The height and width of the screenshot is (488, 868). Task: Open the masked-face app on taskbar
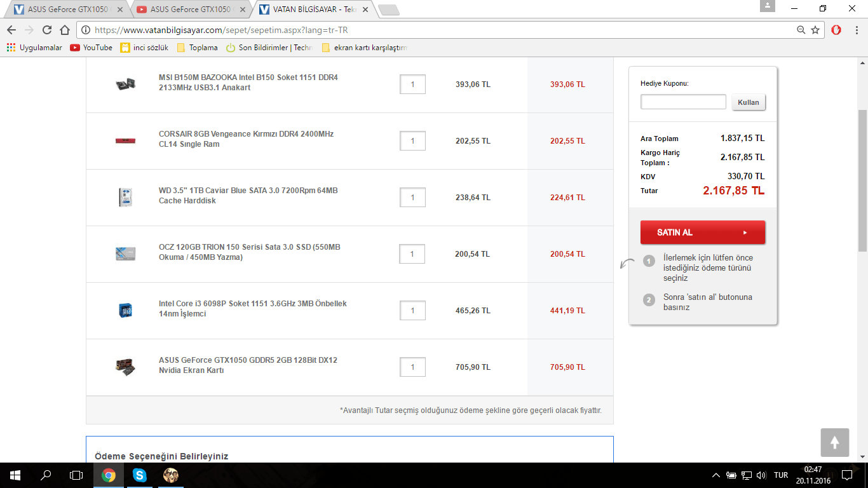tap(170, 475)
